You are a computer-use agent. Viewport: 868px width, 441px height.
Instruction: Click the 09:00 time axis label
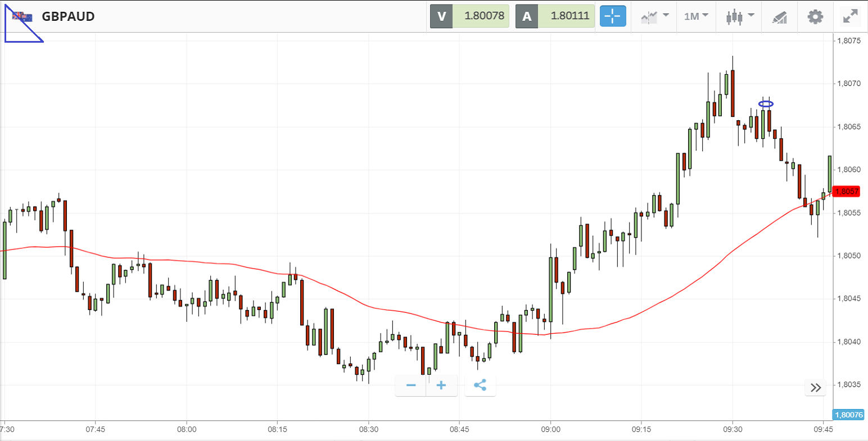coord(551,429)
